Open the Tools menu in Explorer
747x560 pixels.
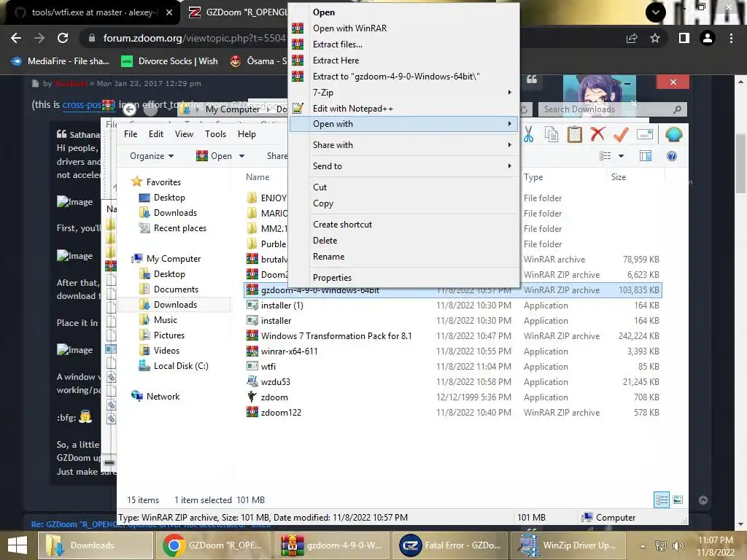click(x=215, y=134)
